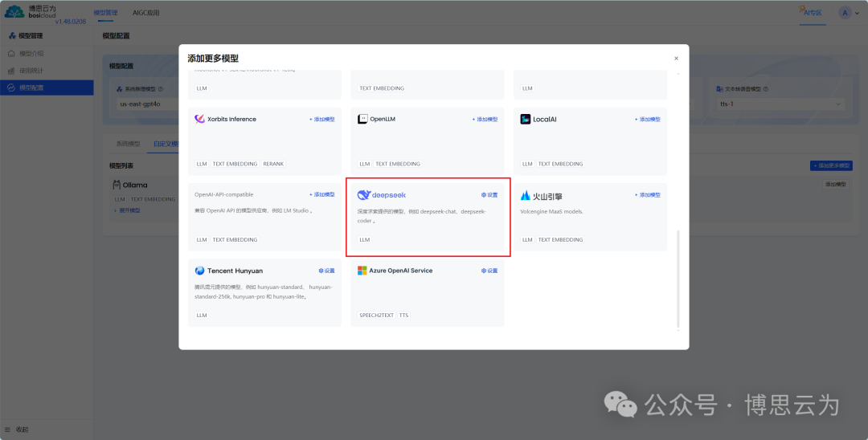The height and width of the screenshot is (440, 868).
Task: Open 设置 on the Tencent Hunyuan card
Action: click(x=326, y=271)
